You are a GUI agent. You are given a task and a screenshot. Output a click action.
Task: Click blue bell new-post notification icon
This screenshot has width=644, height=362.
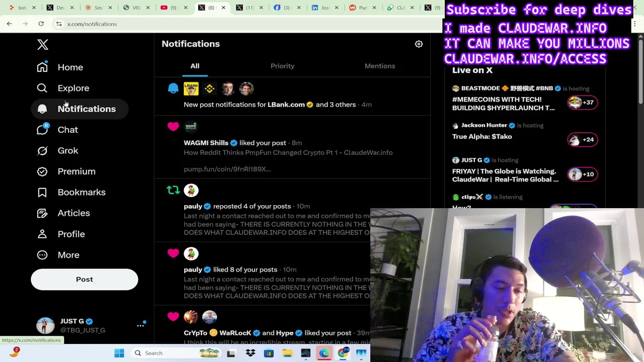tap(173, 88)
